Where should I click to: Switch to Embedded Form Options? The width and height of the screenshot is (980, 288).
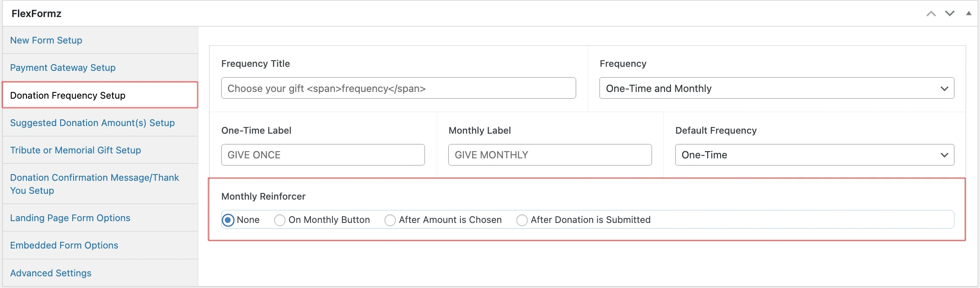tap(64, 245)
